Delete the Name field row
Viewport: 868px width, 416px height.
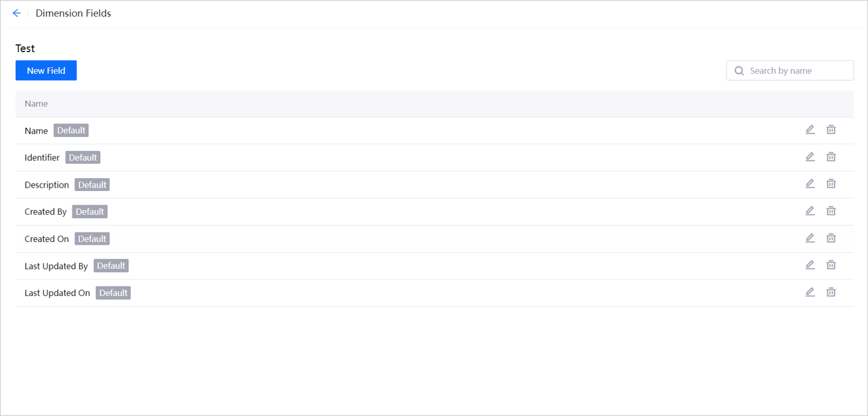[831, 129]
